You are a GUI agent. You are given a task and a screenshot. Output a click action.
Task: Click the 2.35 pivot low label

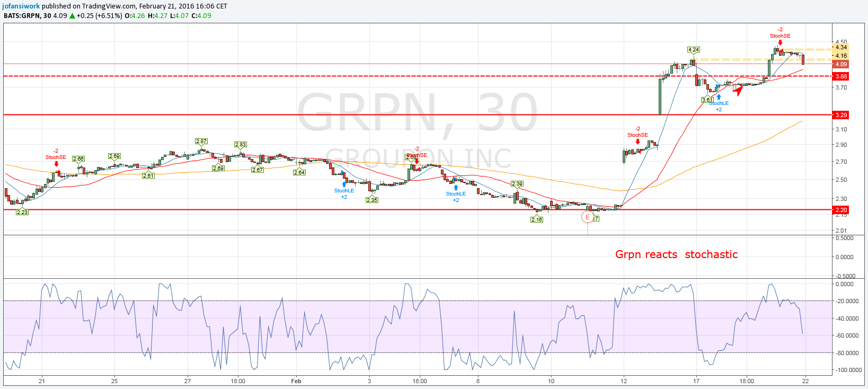[x=372, y=200]
